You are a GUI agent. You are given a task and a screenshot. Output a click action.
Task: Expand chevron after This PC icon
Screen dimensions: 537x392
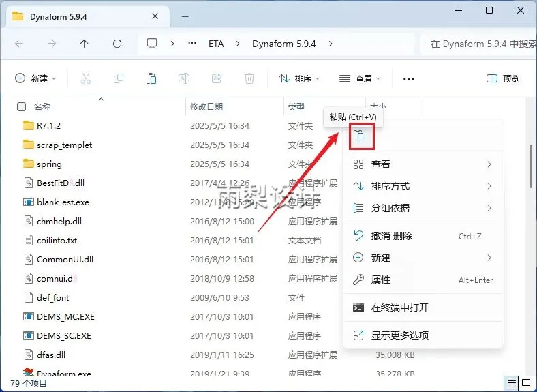pyautogui.click(x=172, y=44)
